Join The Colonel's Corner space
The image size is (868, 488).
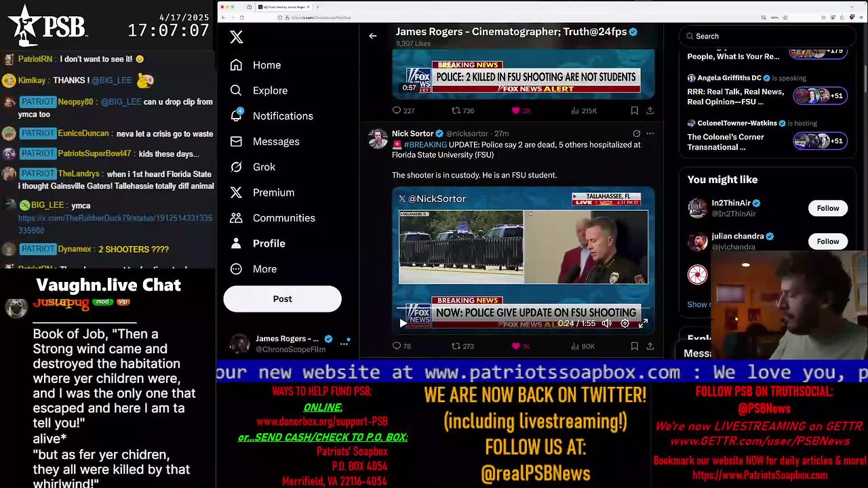(x=820, y=141)
